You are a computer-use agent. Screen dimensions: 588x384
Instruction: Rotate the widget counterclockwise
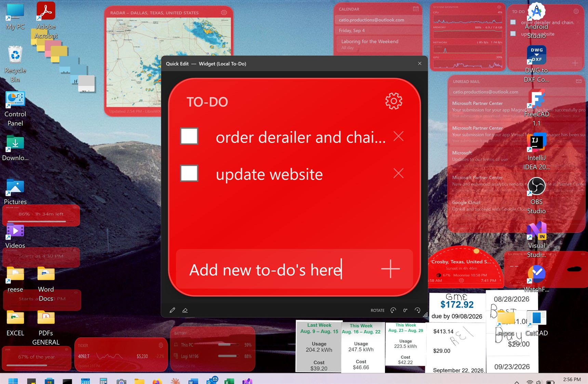[x=393, y=310]
